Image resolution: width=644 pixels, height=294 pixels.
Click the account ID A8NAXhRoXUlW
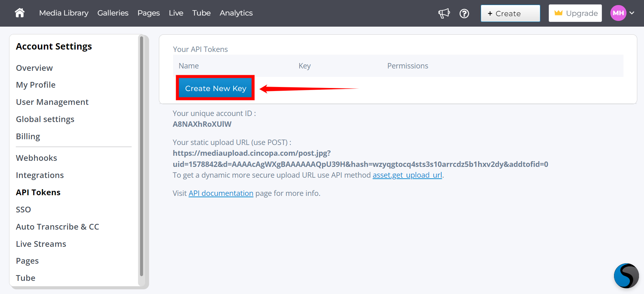(202, 124)
